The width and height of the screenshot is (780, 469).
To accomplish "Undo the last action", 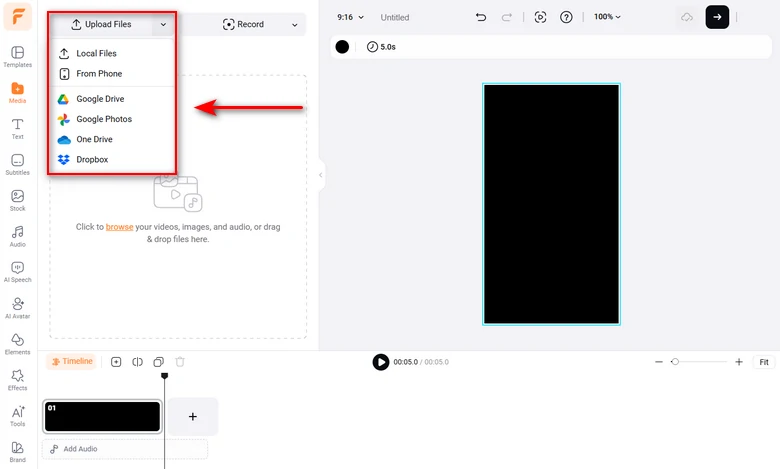I will (x=481, y=17).
